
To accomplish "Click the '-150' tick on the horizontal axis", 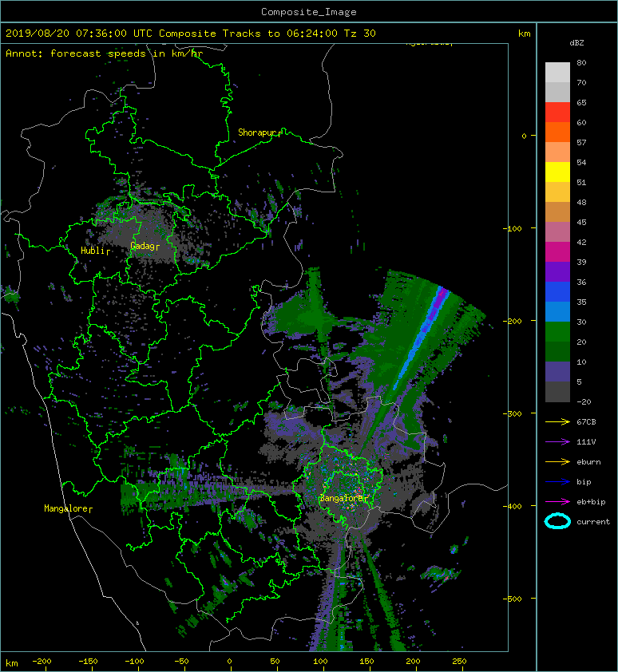I will [x=88, y=662].
